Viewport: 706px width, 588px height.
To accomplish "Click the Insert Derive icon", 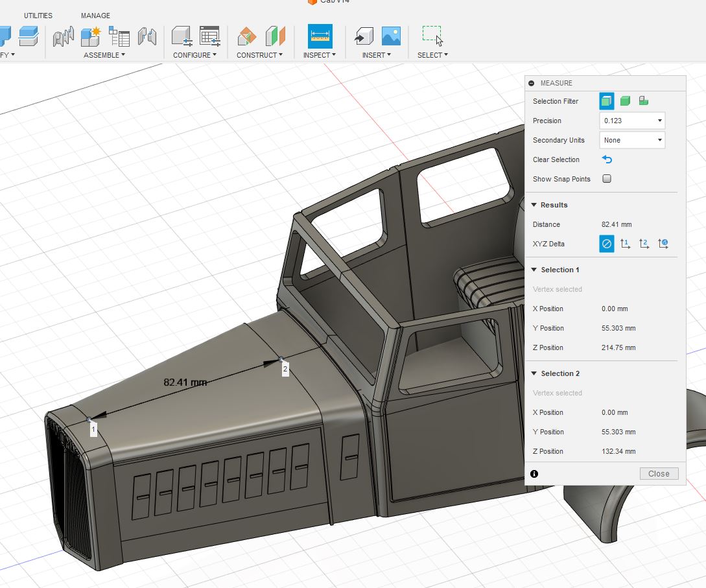I will coord(364,36).
